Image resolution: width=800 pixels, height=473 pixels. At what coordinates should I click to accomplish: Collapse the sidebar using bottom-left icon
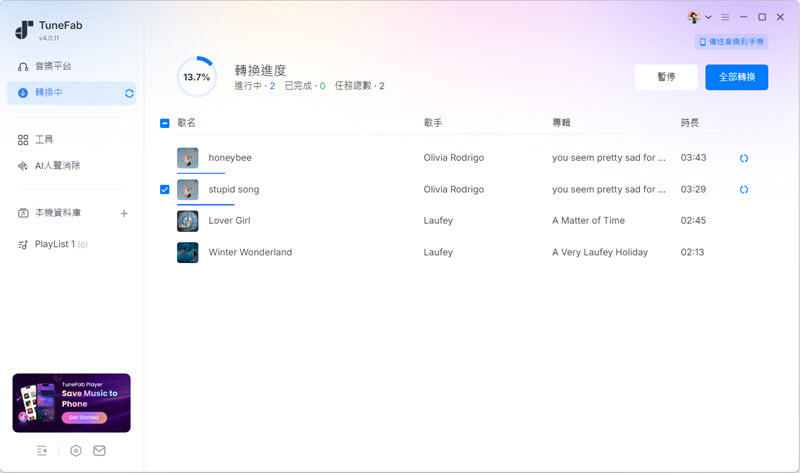(42, 451)
